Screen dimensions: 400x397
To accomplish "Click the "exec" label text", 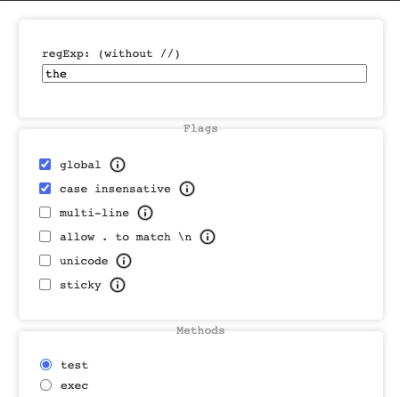I will point(74,386).
